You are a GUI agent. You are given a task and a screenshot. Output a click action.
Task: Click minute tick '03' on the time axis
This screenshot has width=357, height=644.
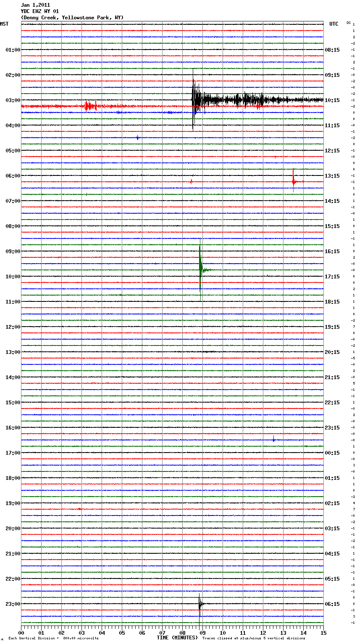tap(81, 633)
